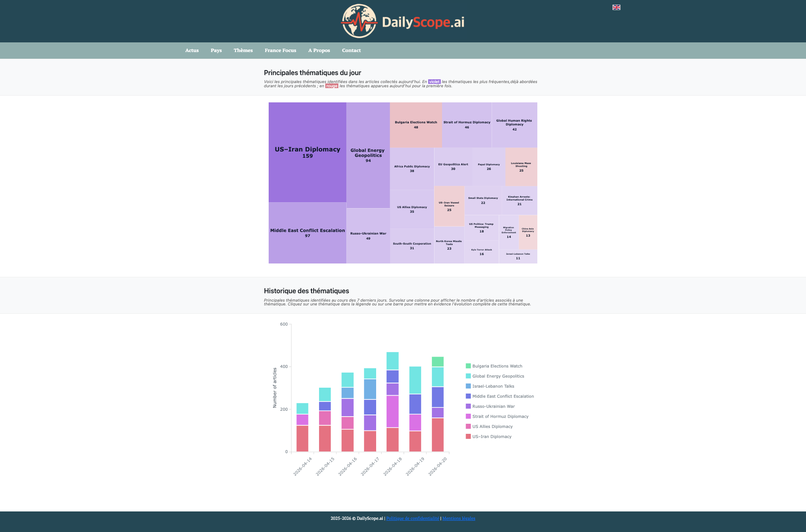Click the Russo-Ukrainian War legend color swatch
The height and width of the screenshot is (532, 806).
tap(468, 407)
